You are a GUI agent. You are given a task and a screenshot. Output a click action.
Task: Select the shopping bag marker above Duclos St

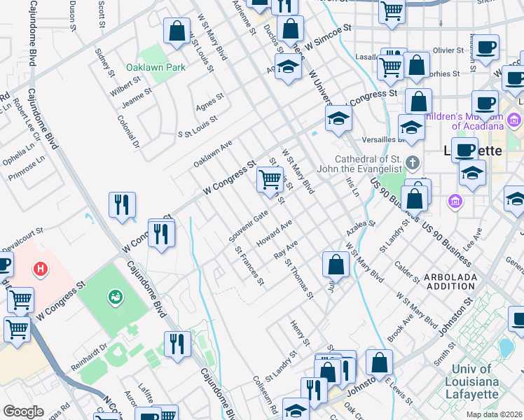(x=291, y=30)
